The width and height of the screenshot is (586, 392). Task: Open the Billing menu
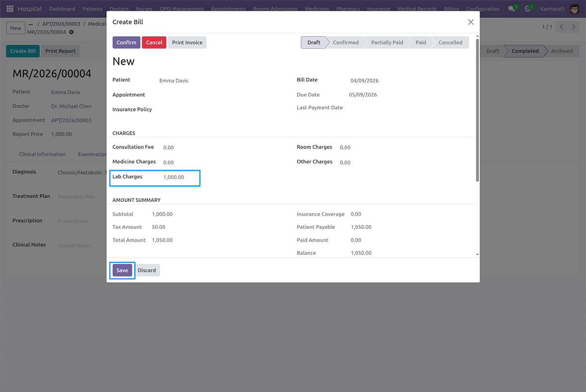(x=451, y=8)
